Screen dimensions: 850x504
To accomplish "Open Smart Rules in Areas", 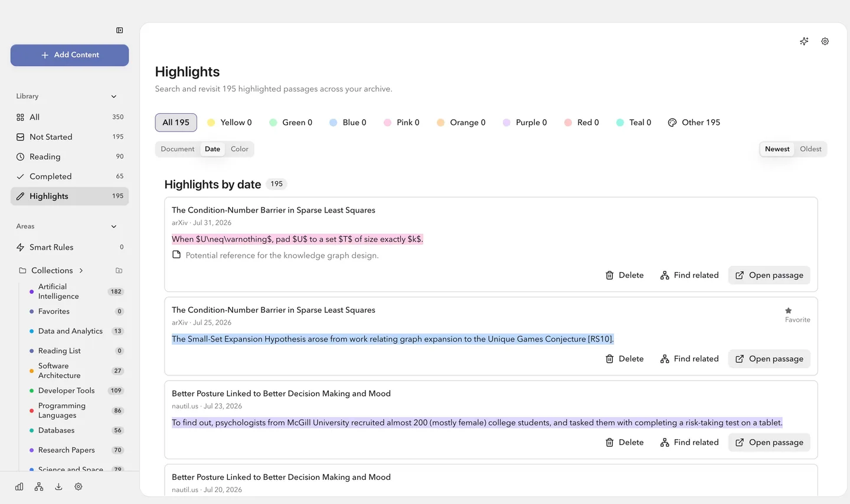I will pyautogui.click(x=70, y=247).
